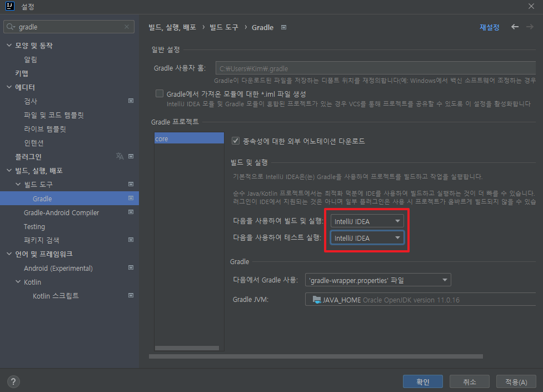
Task: Uncheck 종속성에 대한 외부 어노테이션 다운로드
Action: click(236, 141)
